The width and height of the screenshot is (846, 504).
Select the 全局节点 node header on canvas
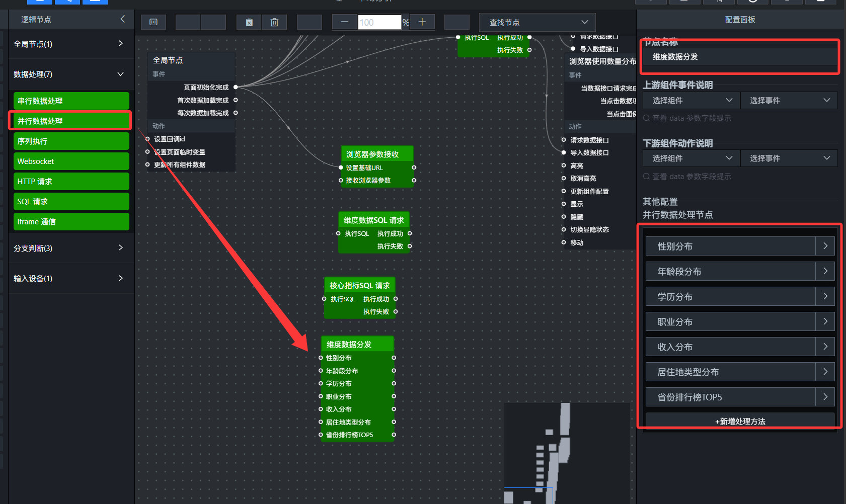tap(191, 60)
